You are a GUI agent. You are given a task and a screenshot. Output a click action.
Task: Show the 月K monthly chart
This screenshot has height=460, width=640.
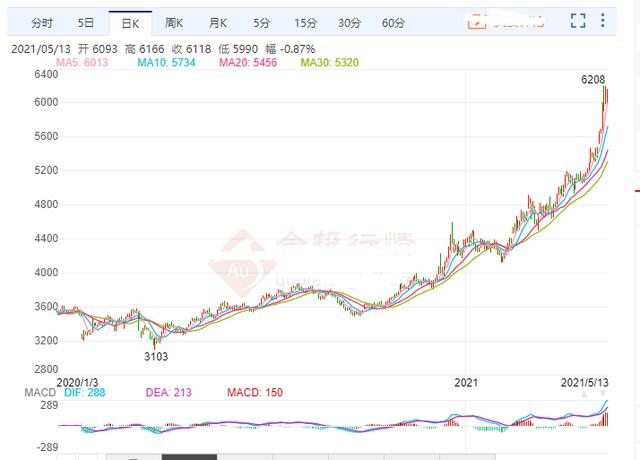[218, 22]
